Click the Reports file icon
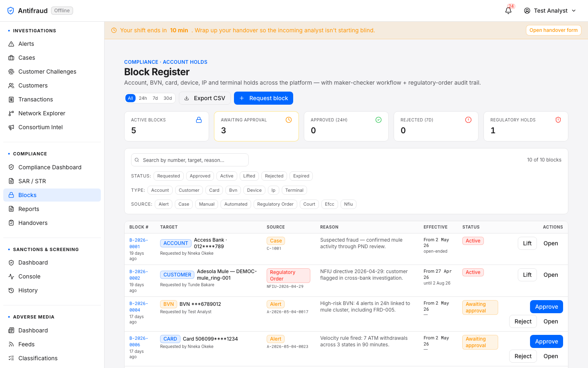The height and width of the screenshot is (368, 588). [x=11, y=209]
